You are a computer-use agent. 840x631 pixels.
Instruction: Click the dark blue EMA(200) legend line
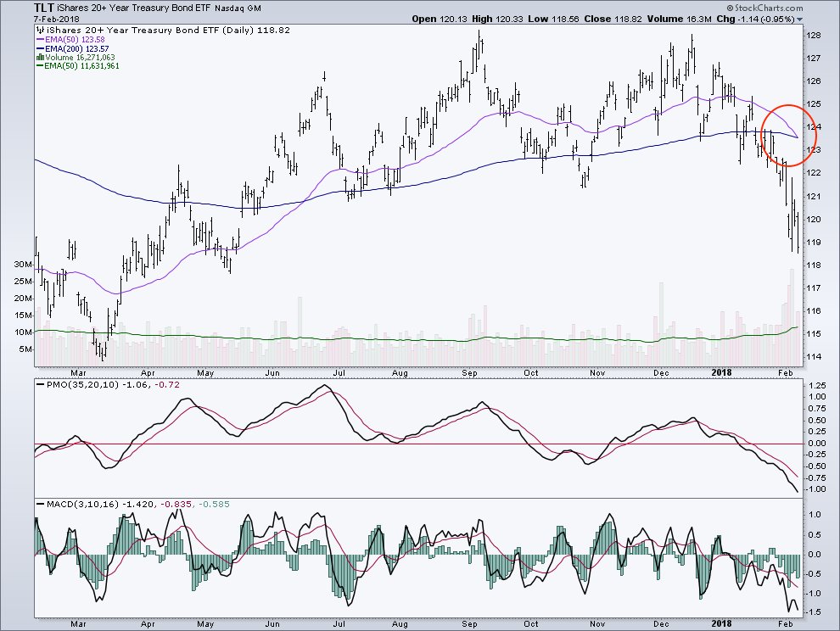coord(40,48)
